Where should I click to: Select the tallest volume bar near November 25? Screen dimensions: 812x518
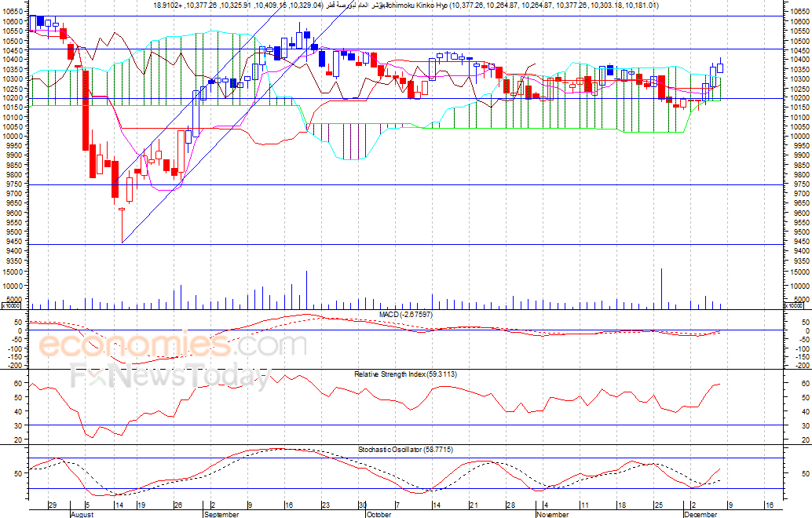pos(661,289)
